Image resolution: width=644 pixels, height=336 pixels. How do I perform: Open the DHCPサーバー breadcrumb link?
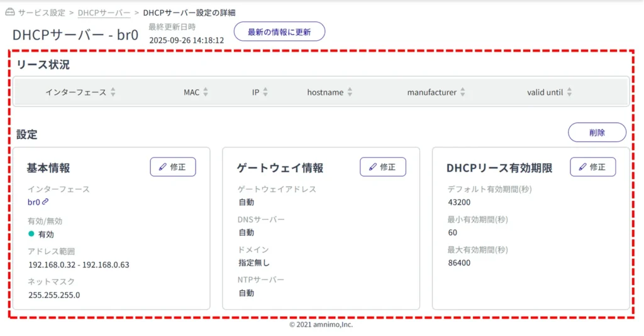(104, 13)
